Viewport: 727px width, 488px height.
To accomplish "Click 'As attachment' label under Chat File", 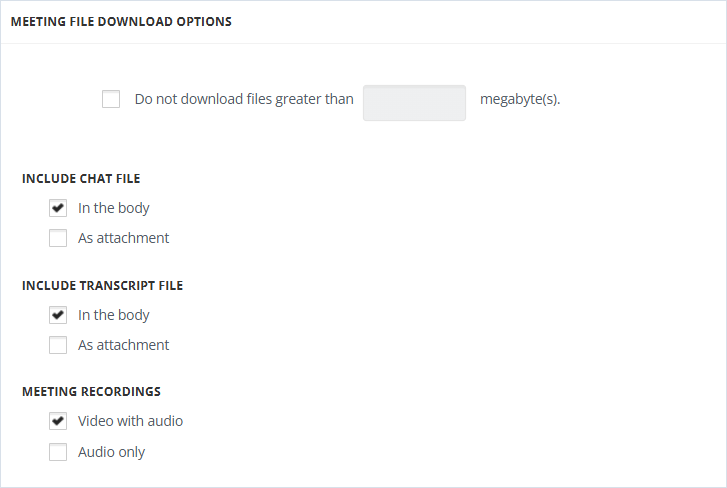I will click(123, 238).
